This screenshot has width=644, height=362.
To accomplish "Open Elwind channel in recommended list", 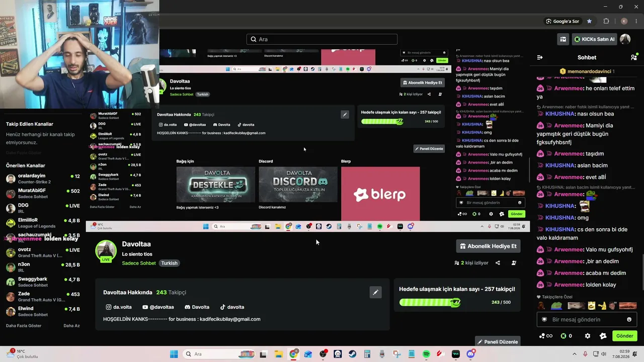I will coord(43,311).
